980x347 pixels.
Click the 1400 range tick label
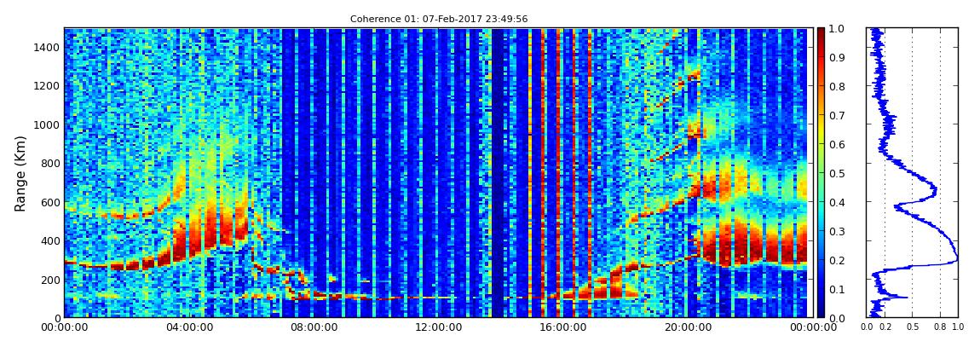(49, 48)
